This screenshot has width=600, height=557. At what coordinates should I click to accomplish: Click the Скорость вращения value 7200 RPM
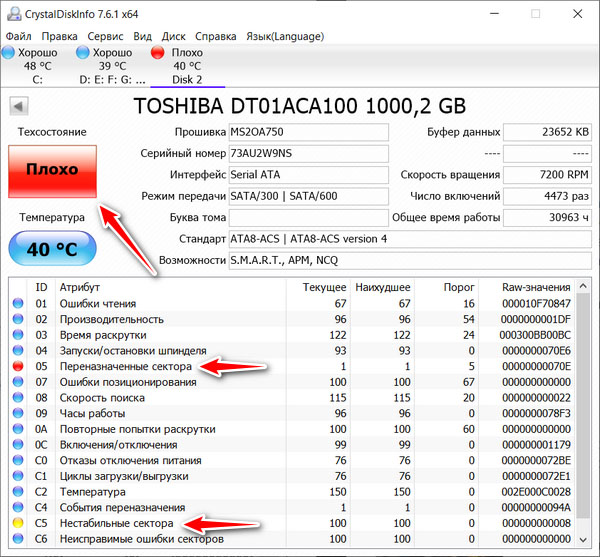547,175
